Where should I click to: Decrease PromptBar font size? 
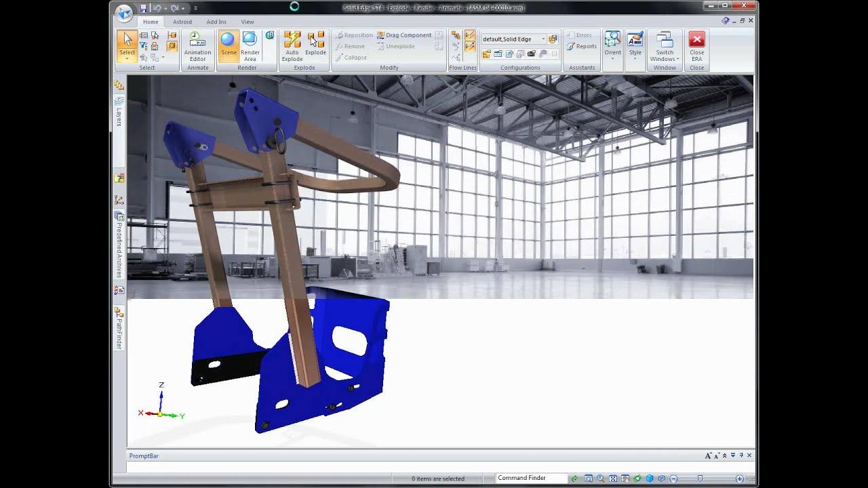pyautogui.click(x=717, y=455)
